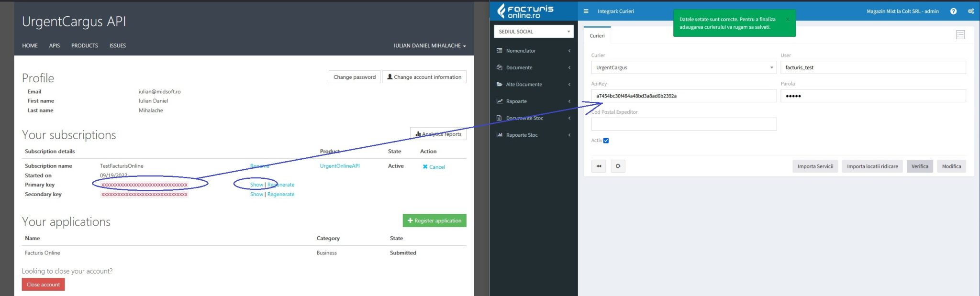
Task: Click the Submitted state text
Action: pos(403,253)
